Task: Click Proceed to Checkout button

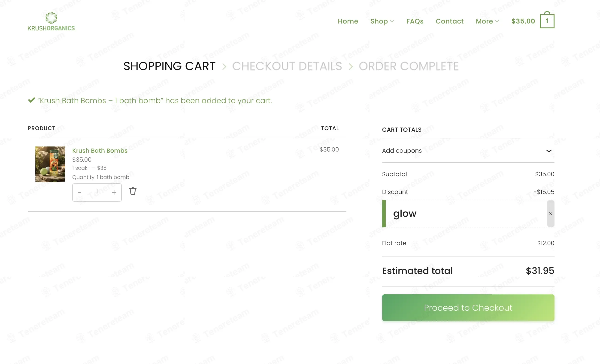Action: click(x=468, y=307)
